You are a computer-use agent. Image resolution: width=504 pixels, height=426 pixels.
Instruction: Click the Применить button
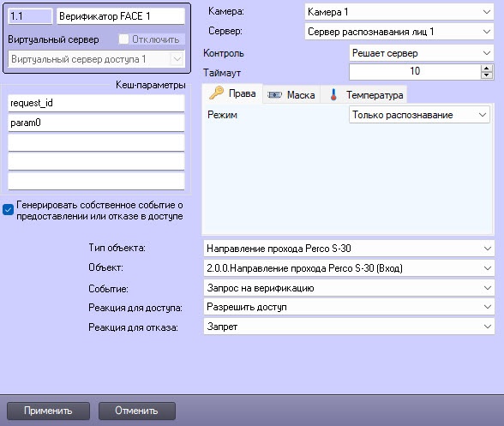[x=48, y=411]
